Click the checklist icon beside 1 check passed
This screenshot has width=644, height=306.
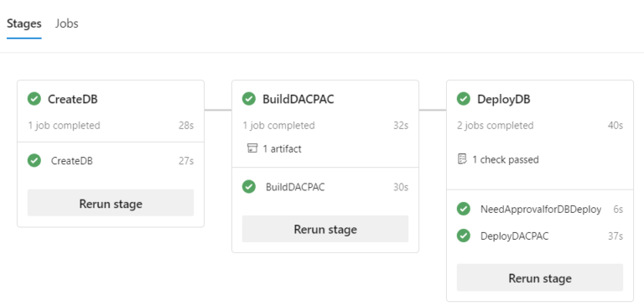coord(462,159)
